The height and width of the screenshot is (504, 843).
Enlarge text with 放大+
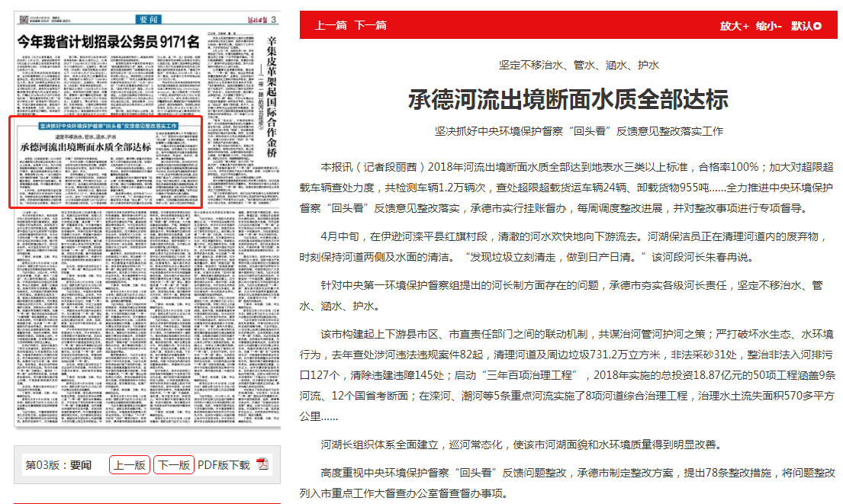pyautogui.click(x=734, y=25)
